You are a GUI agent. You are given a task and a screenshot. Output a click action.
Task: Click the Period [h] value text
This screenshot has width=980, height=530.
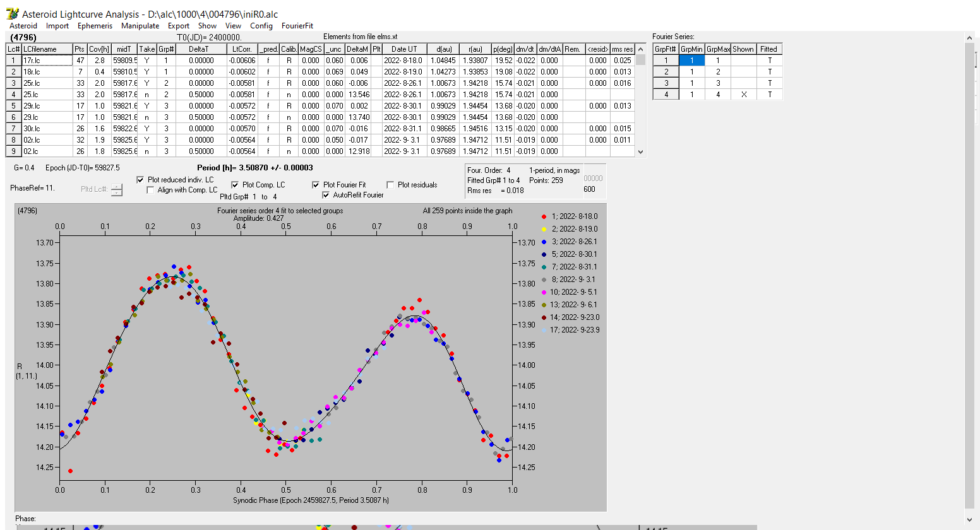254,168
